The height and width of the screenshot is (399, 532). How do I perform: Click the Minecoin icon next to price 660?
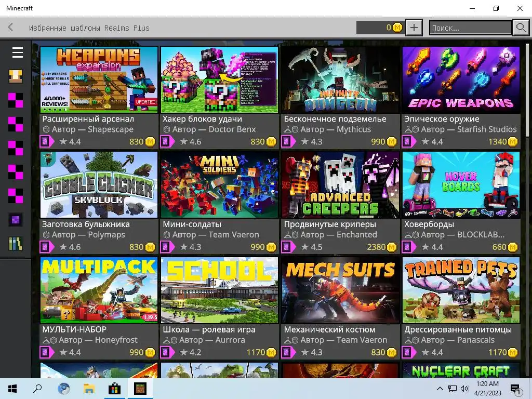coord(513,247)
